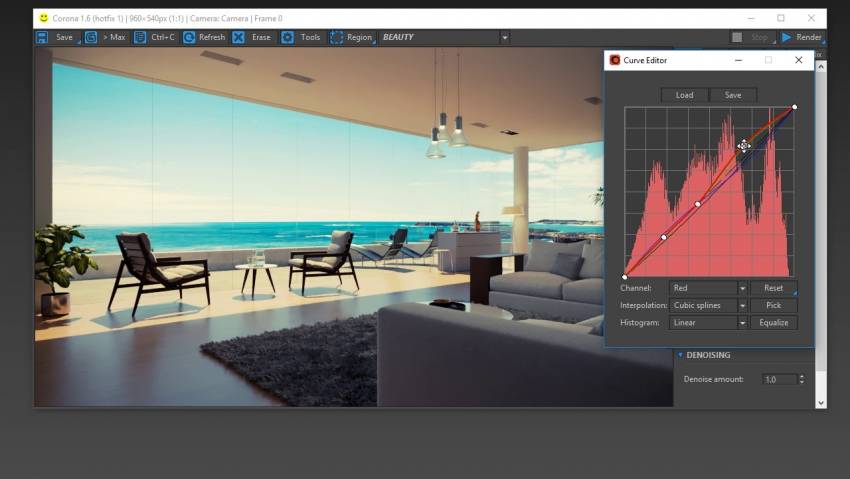
Task: Click the Reset button in Curve Editor
Action: pos(774,288)
